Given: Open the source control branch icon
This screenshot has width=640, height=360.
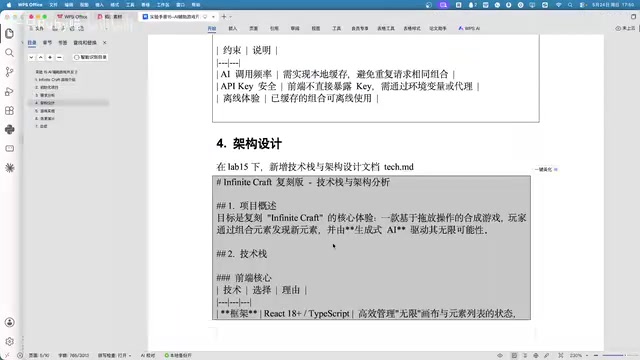Looking at the screenshot, I should click(x=9, y=72).
